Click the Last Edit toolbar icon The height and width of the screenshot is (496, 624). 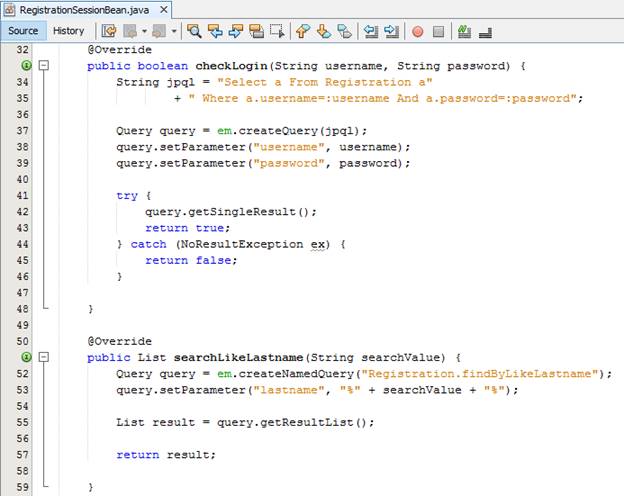click(109, 31)
